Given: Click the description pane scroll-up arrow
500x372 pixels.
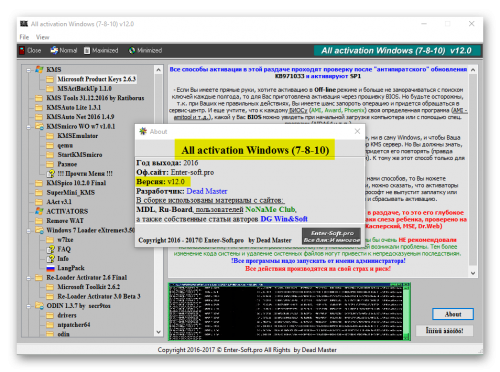Looking at the screenshot, I should [x=473, y=70].
